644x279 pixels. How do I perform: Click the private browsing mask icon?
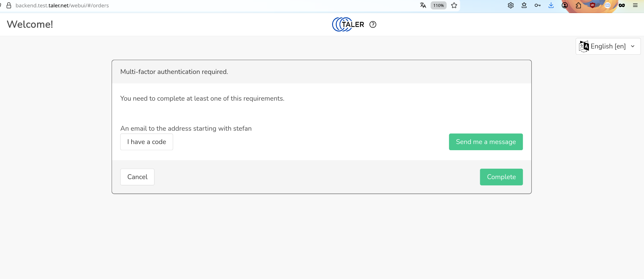(622, 5)
